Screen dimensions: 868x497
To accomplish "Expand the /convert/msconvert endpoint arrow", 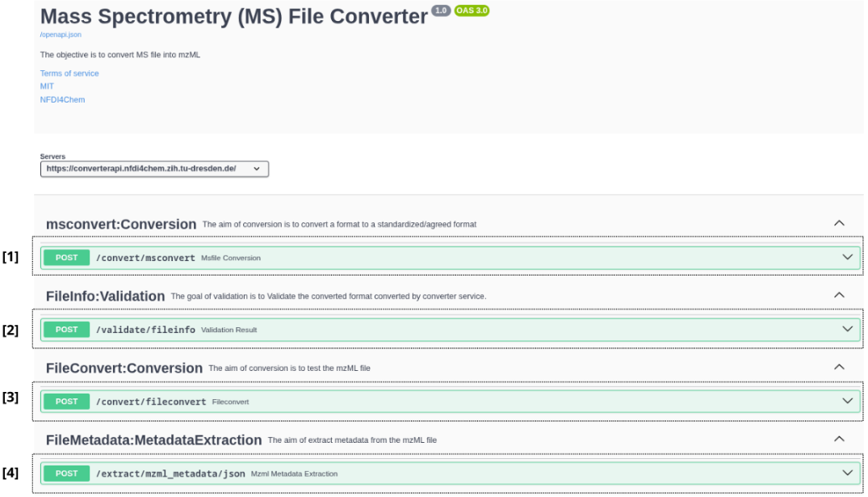I will pyautogui.click(x=847, y=257).
